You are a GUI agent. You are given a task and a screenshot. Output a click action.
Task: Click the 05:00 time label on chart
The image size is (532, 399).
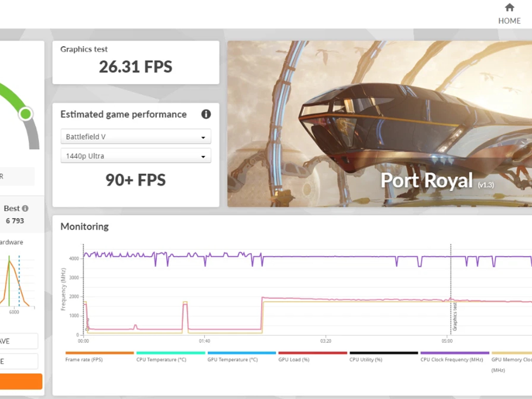pos(447,341)
